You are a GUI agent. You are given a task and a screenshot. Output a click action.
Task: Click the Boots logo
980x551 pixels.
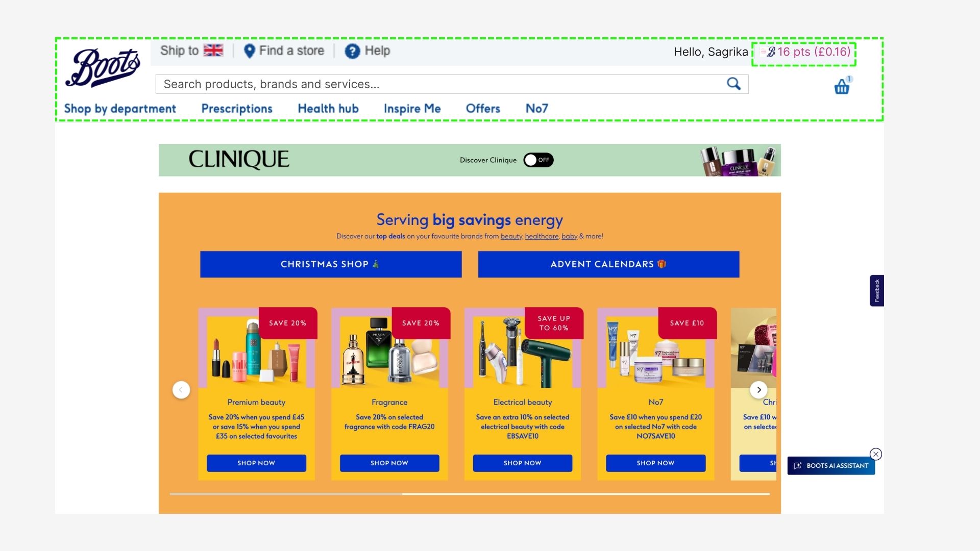[103, 67]
